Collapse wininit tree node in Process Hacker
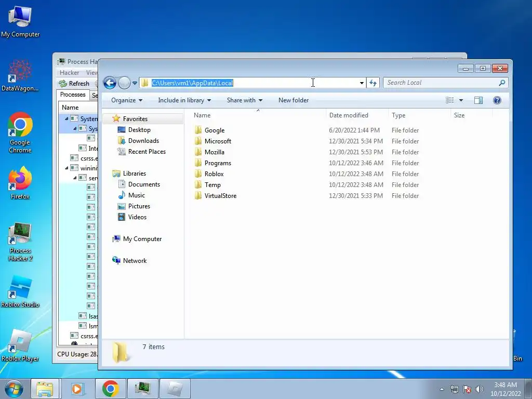The width and height of the screenshot is (532, 399). click(66, 168)
